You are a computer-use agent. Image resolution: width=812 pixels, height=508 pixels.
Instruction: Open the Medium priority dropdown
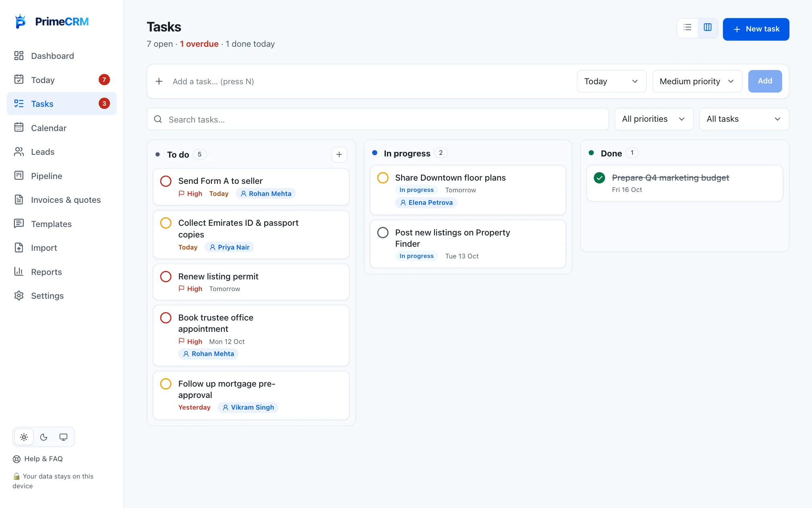(697, 81)
